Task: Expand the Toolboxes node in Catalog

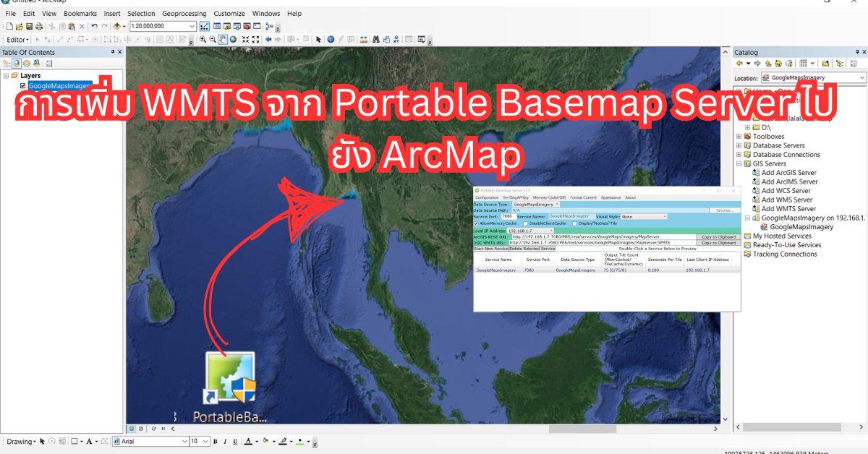Action: click(x=739, y=136)
